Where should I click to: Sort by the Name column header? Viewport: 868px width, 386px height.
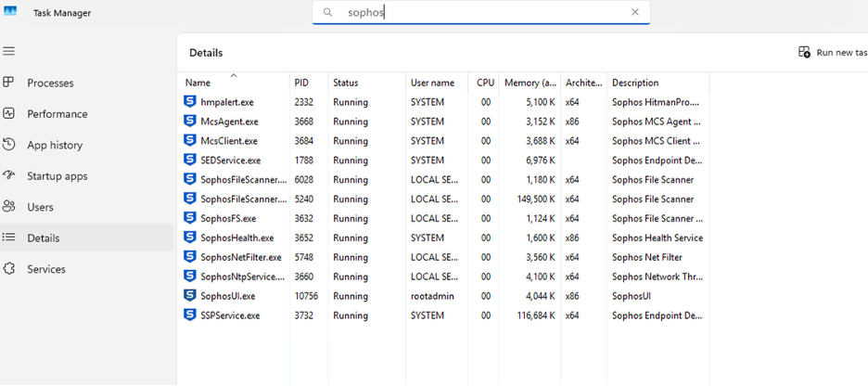coord(198,83)
